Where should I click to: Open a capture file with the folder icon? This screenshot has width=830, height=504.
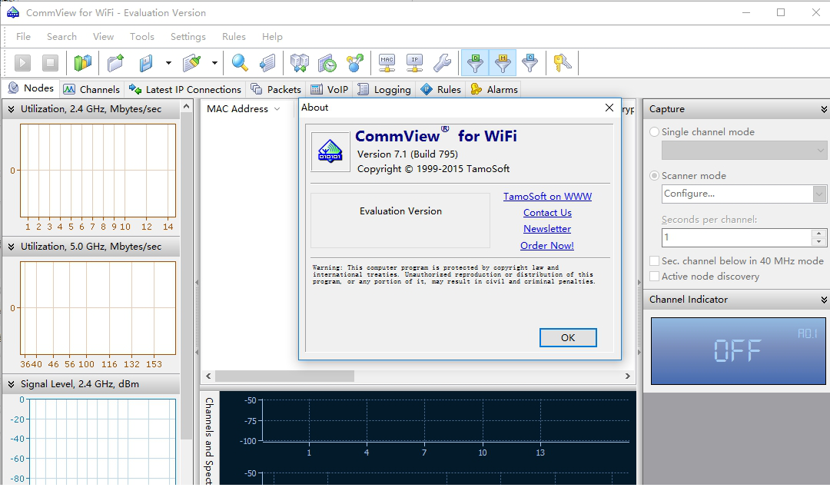115,63
